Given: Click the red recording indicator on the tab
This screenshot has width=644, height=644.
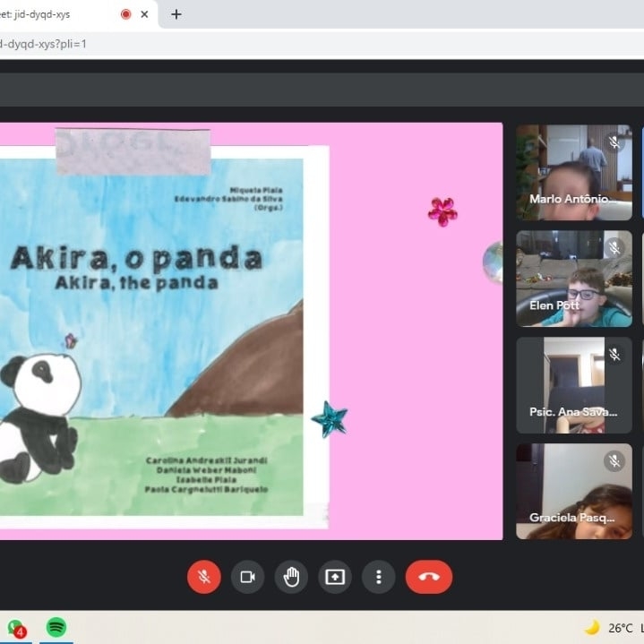Looking at the screenshot, I should (x=125, y=14).
